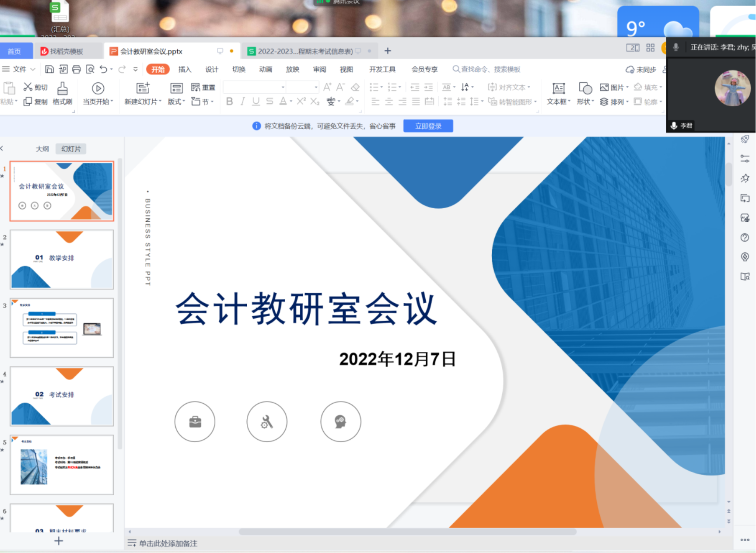
Task: Click the font color button
Action: [x=283, y=101]
